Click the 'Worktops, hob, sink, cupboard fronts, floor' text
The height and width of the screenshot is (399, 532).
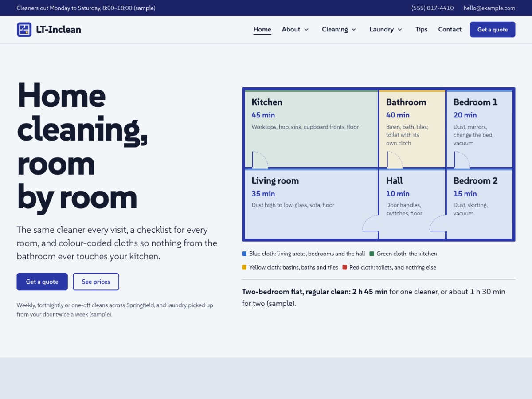(x=305, y=127)
